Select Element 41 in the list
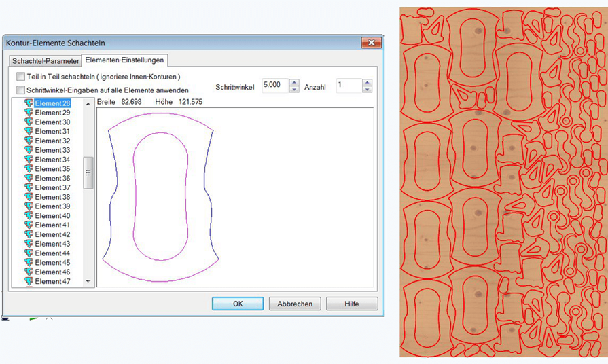608x364 pixels. (52, 225)
